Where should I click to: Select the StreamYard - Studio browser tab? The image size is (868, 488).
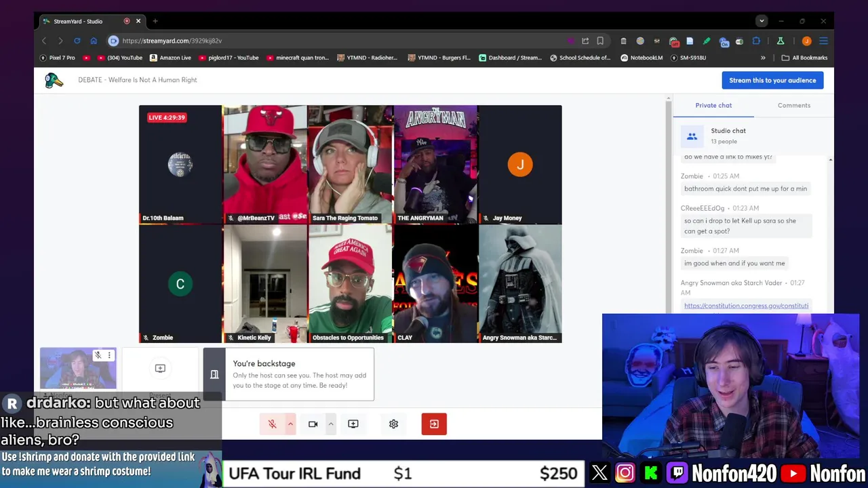click(x=92, y=21)
